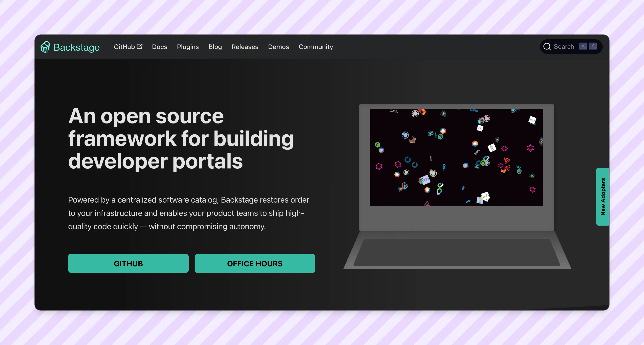Click the OFFICE HOURS button

click(255, 263)
